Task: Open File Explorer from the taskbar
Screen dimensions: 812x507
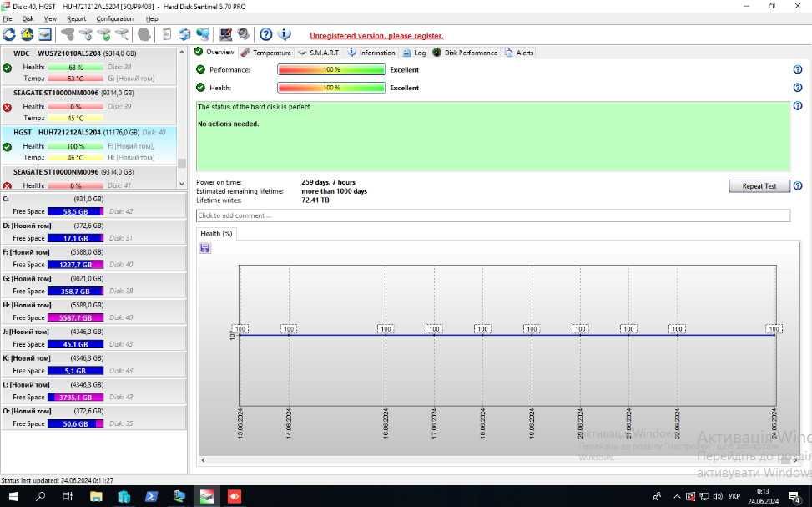Action: 96,497
